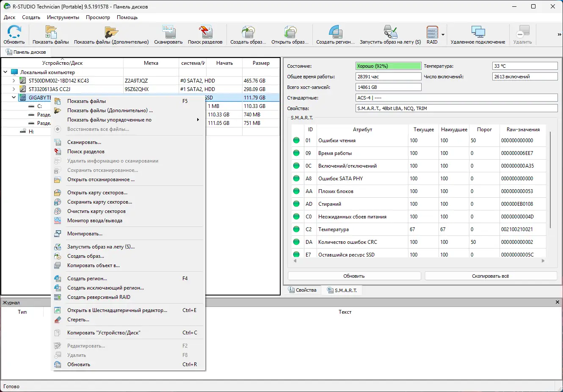Switch to the Свойства tab
Viewport: 563px width, 392px height.
[x=302, y=290]
